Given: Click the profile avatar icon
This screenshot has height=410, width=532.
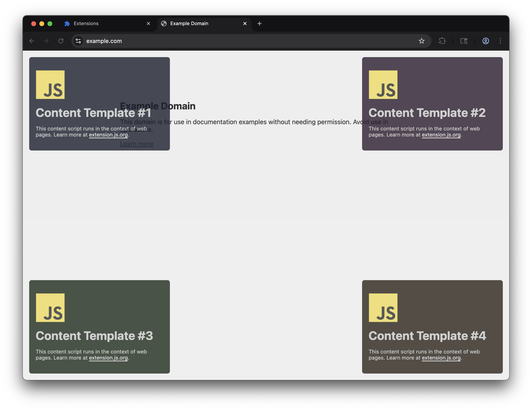Looking at the screenshot, I should (x=486, y=41).
